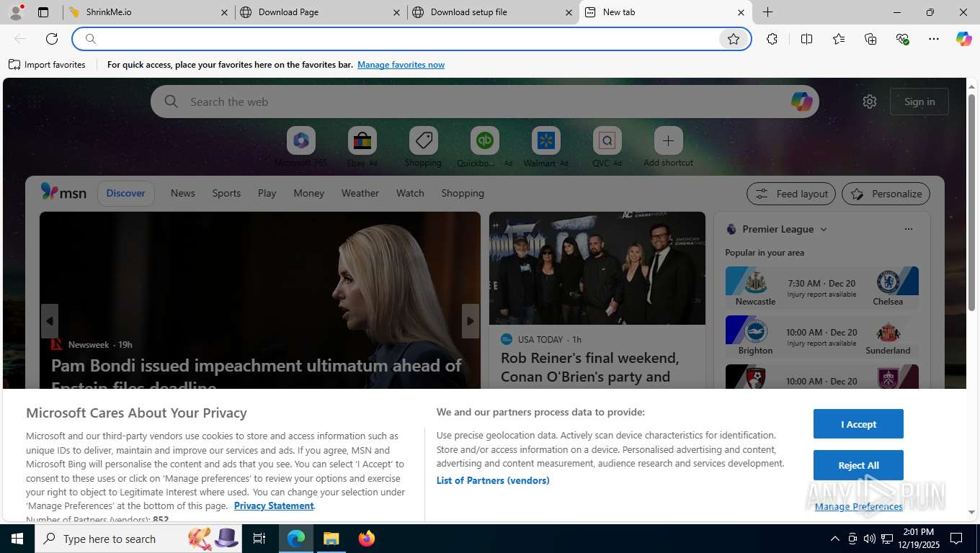Open the Sports feed tab
This screenshot has height=553, width=980.
[x=226, y=193]
